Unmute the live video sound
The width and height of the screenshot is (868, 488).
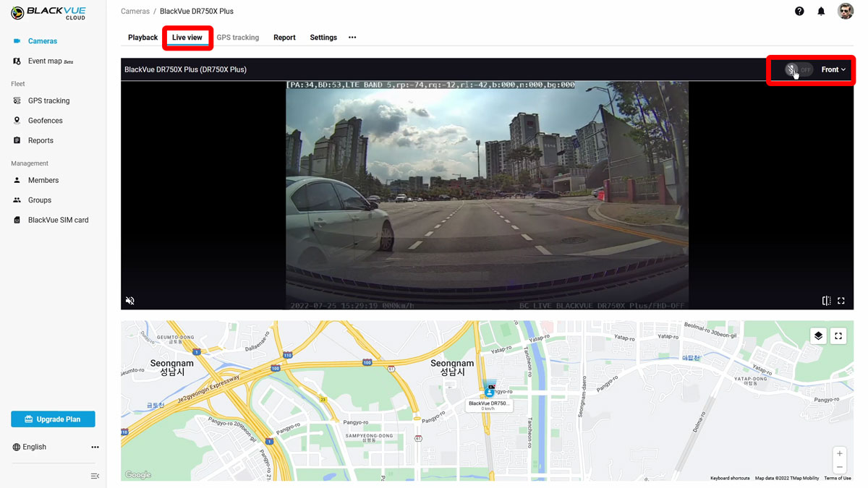pyautogui.click(x=130, y=301)
